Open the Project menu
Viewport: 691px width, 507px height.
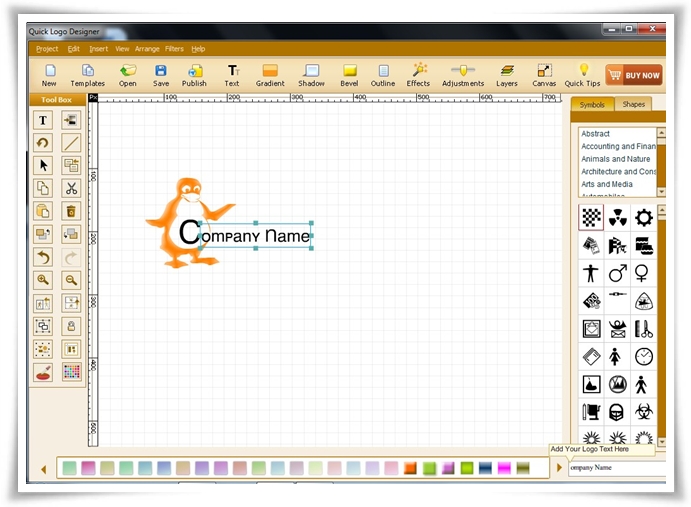47,49
